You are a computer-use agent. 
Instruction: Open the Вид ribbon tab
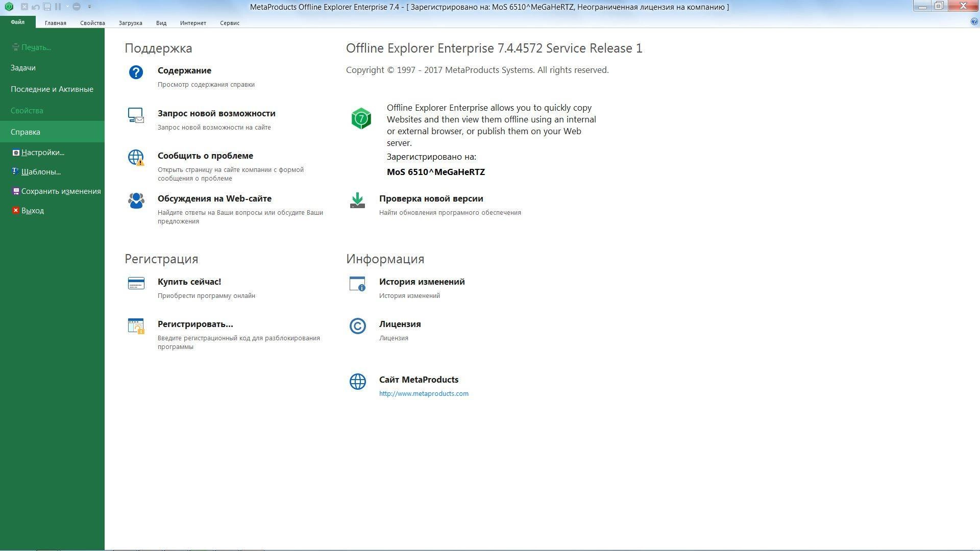[161, 23]
